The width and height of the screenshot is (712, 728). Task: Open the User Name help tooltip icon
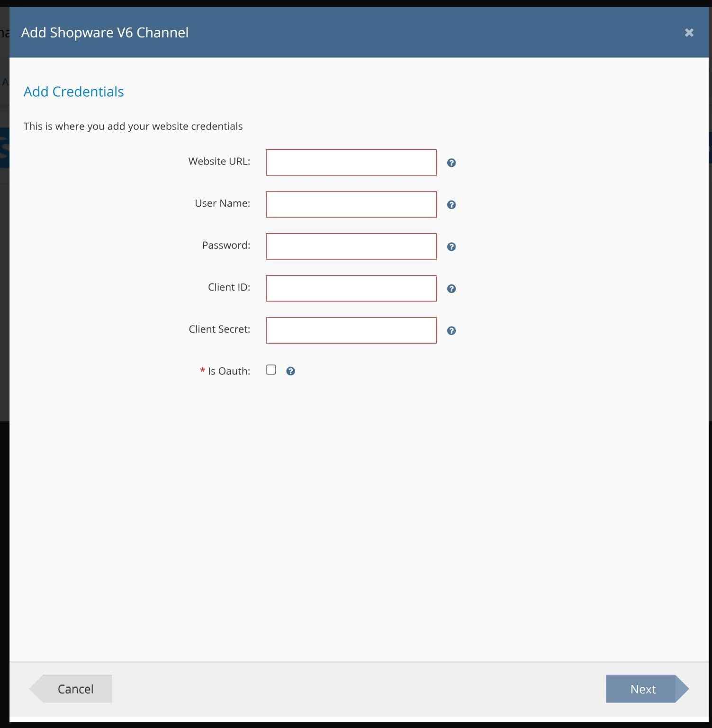[x=451, y=205]
